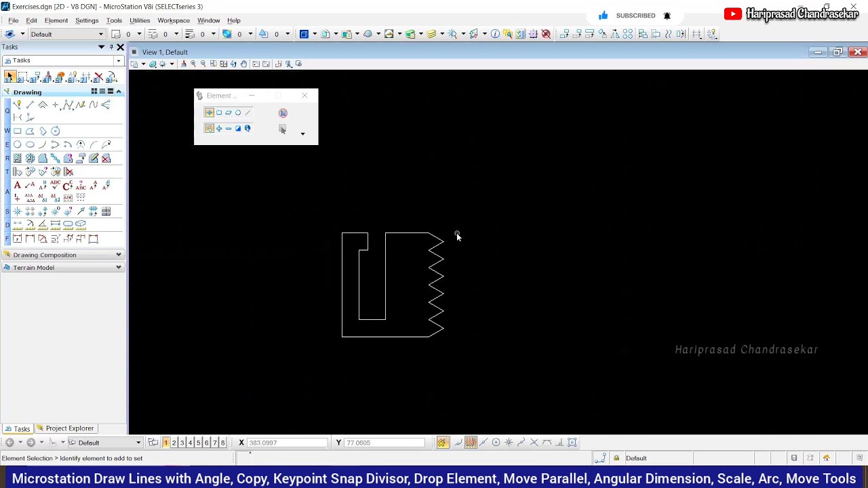Viewport: 868px width, 488px height.
Task: Switch to the Project Explorer tab
Action: 66,428
